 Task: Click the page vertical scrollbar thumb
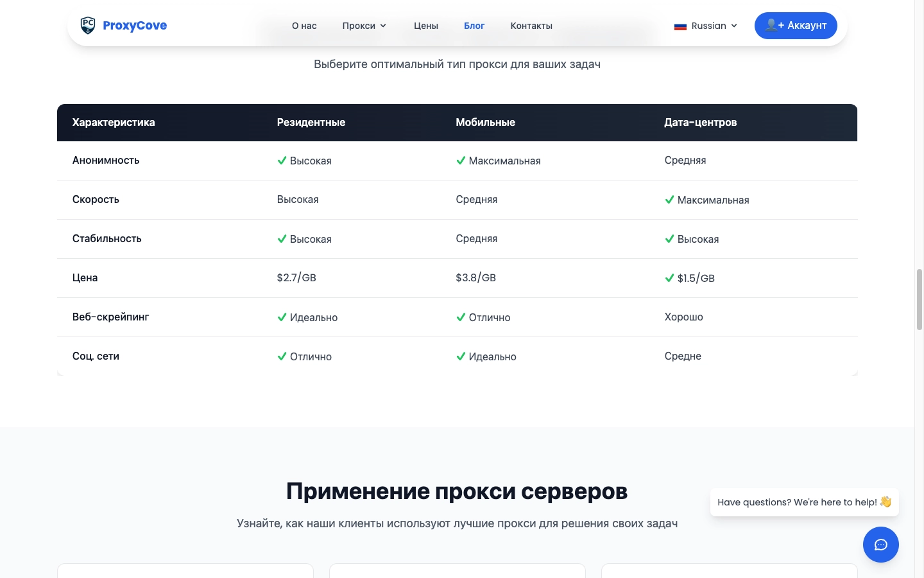[x=920, y=300]
